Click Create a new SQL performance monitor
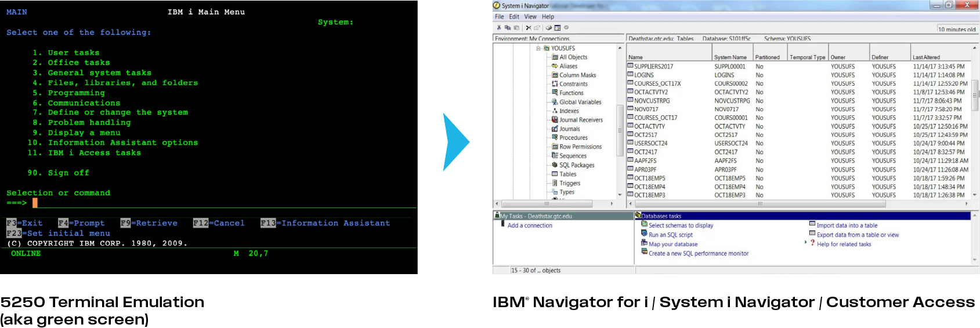The width and height of the screenshot is (980, 328). click(699, 253)
